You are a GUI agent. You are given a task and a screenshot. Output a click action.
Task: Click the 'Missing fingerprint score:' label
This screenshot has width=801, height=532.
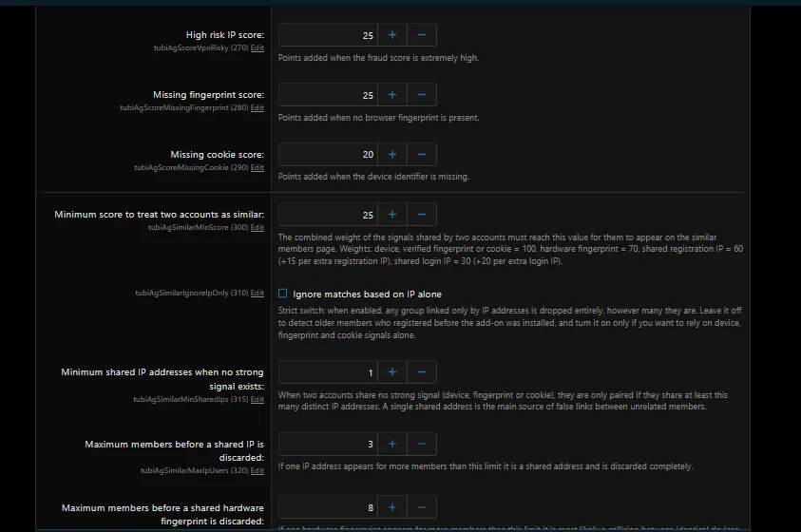pos(208,94)
